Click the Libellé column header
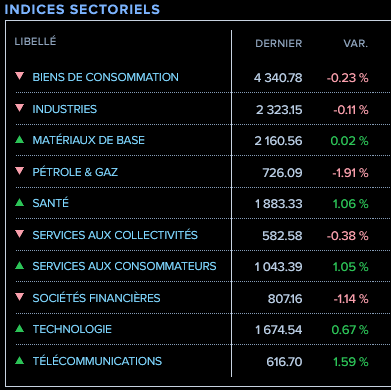Screen dimensions: 391x390 [35, 42]
